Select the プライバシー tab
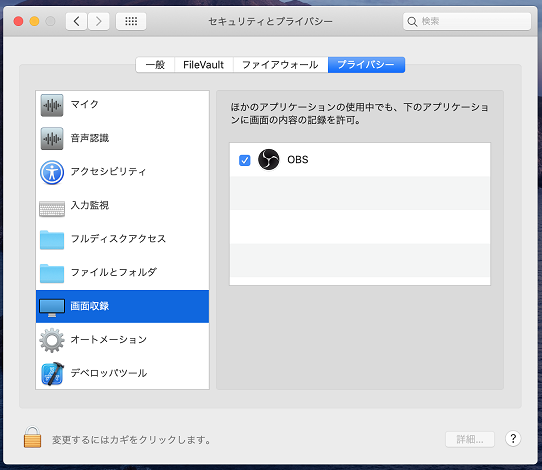The width and height of the screenshot is (542, 470). pos(366,65)
